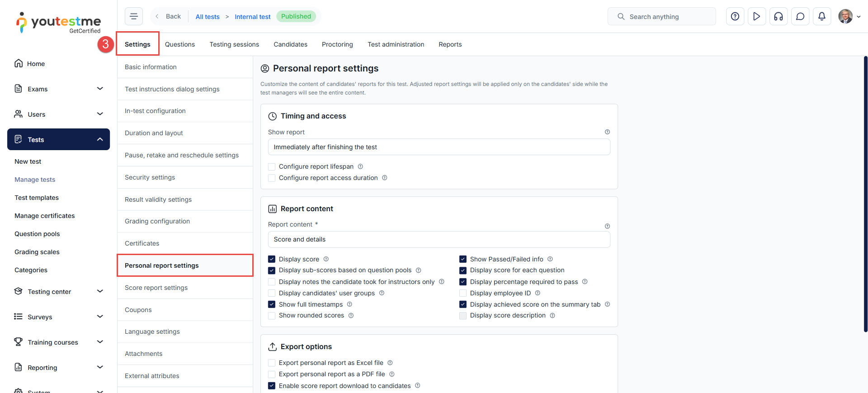Check Show rounded scores option

click(x=272, y=316)
